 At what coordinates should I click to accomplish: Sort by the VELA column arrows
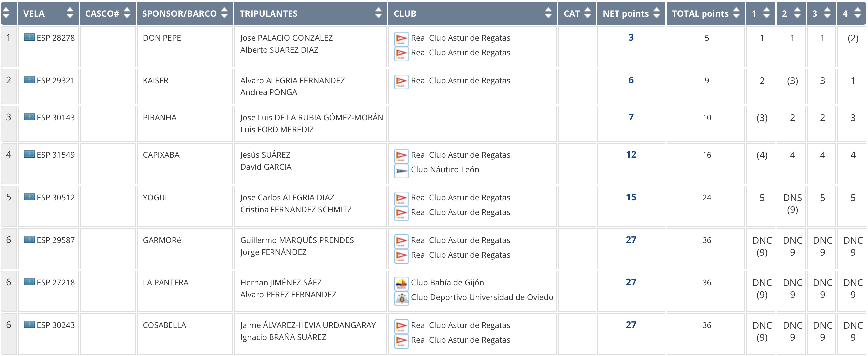(70, 13)
